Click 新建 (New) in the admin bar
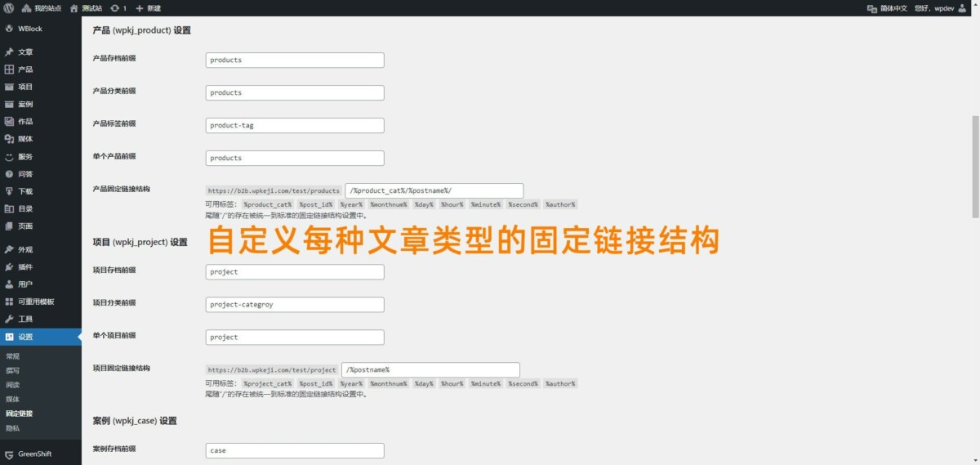 click(x=148, y=8)
